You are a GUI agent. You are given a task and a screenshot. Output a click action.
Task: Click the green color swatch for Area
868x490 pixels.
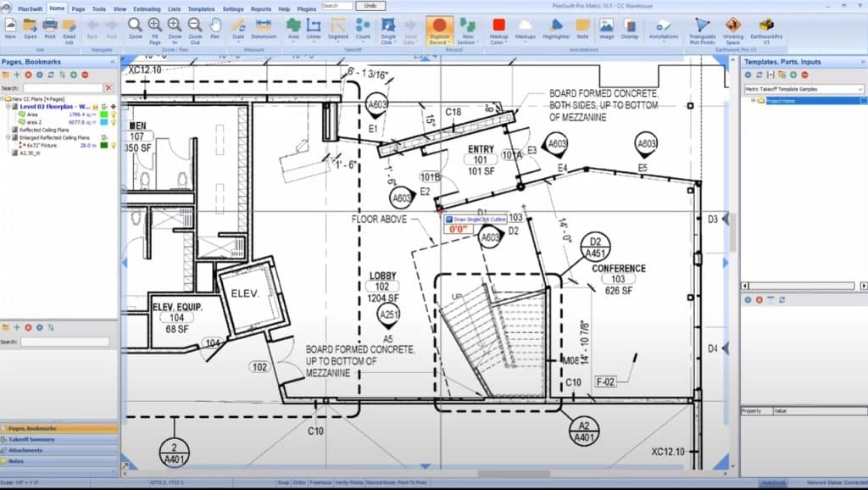[103, 114]
